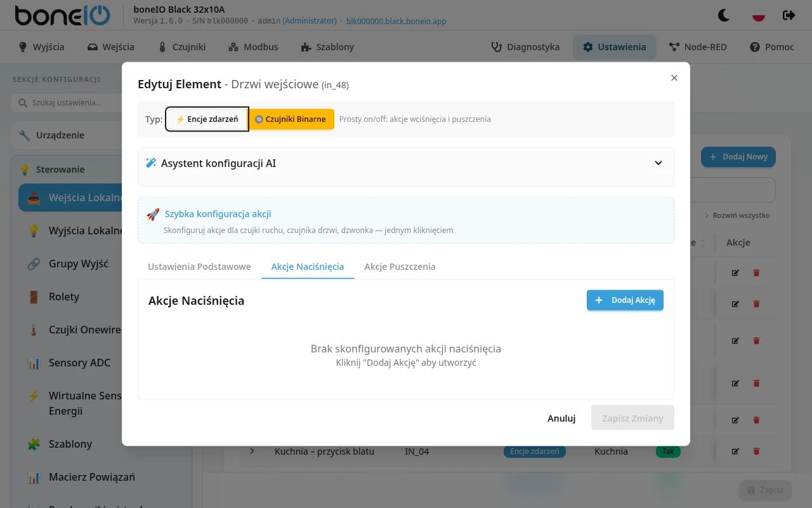
Task: Open Pomoc help in the top navigation
Action: coord(771,47)
